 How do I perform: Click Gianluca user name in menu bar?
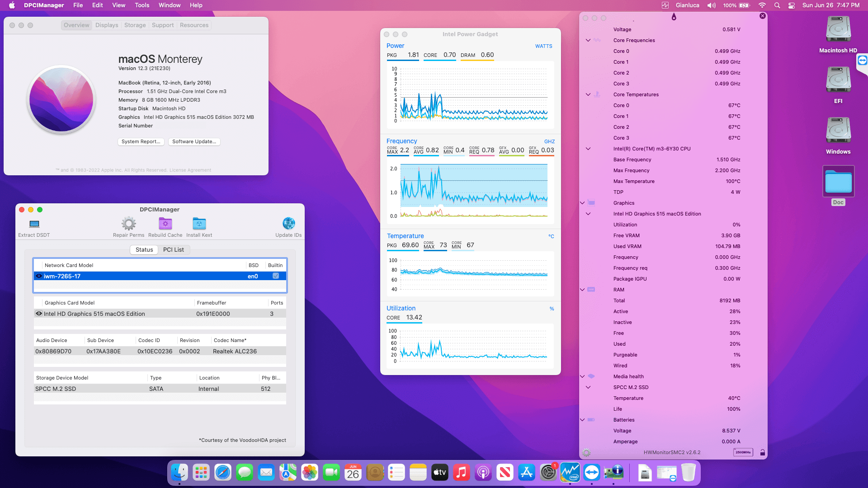pos(688,5)
